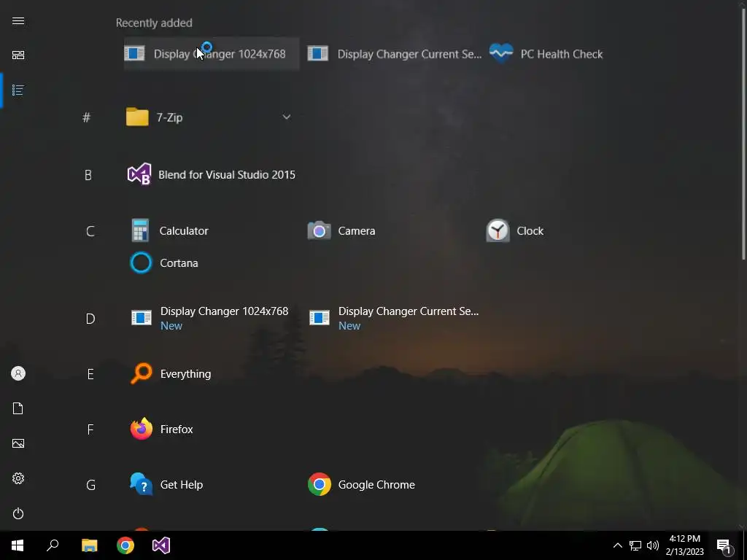Open File Explorer from the taskbar
Image resolution: width=747 pixels, height=560 pixels.
89,545
